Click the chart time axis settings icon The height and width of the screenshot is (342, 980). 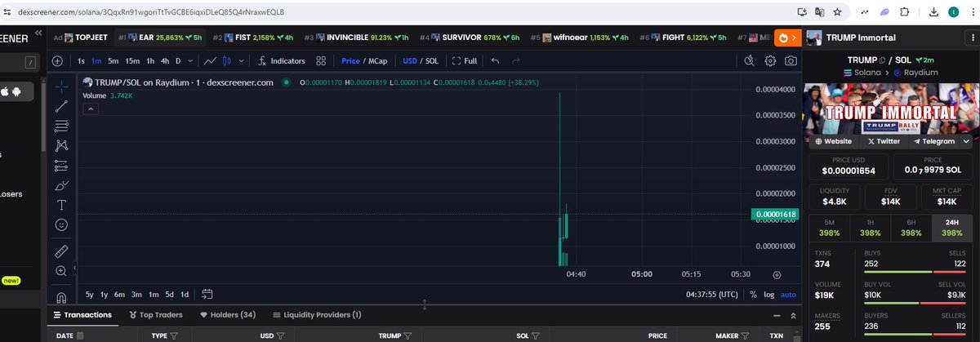(776, 275)
